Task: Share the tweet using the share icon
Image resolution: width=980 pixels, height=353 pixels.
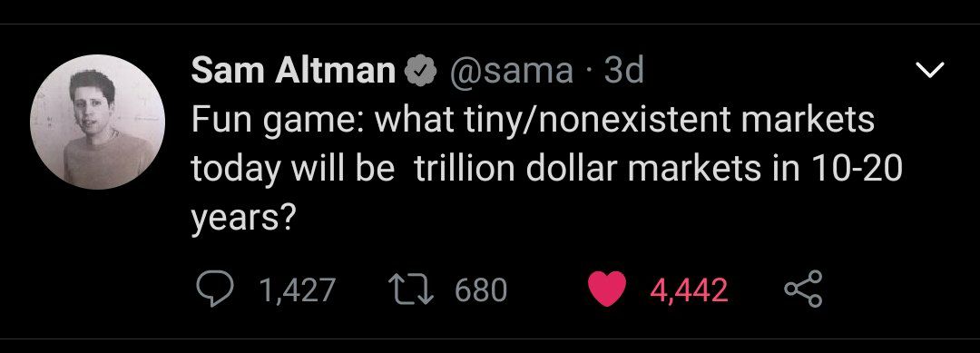Action: (x=803, y=289)
